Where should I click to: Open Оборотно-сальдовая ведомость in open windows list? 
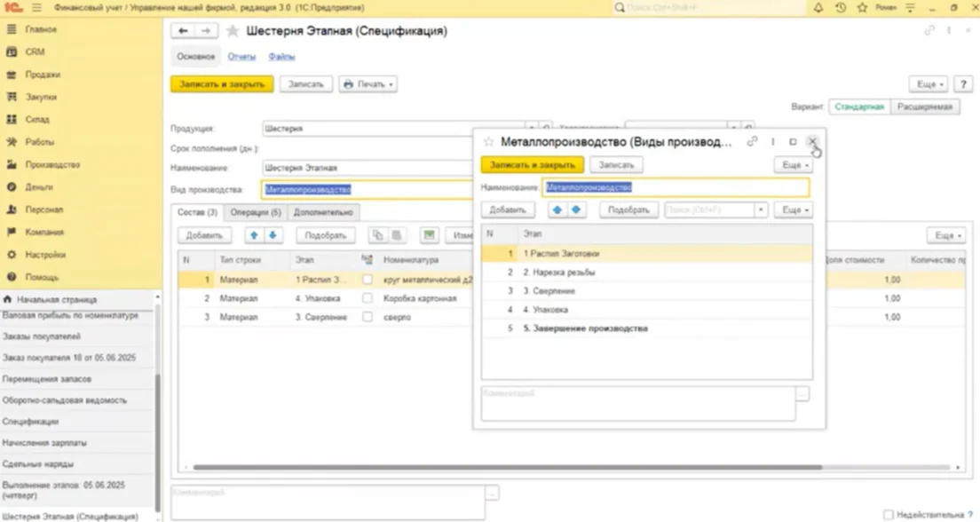pos(65,400)
